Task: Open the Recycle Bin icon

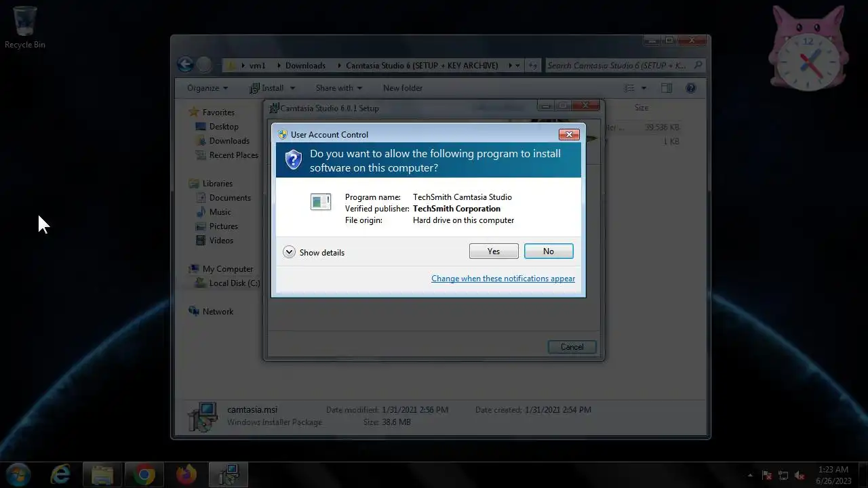Action: 25,27
